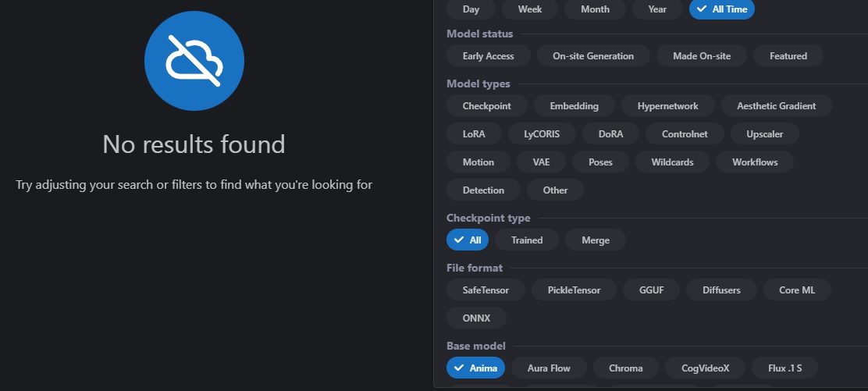Filter by VAE model type

541,162
